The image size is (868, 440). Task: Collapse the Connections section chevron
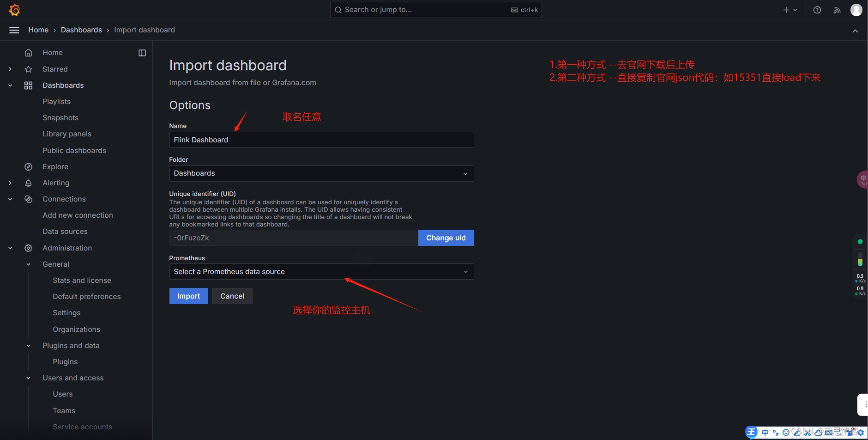coord(10,199)
